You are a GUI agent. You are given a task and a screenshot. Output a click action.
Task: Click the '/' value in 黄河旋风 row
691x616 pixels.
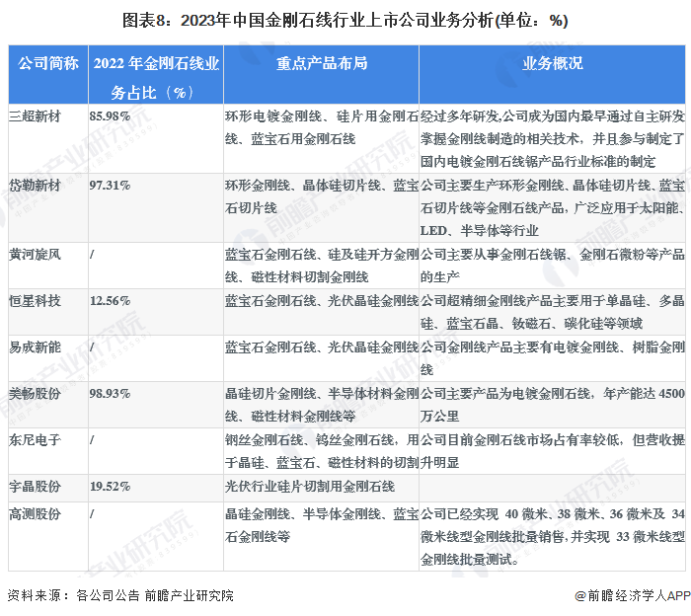[92, 255]
